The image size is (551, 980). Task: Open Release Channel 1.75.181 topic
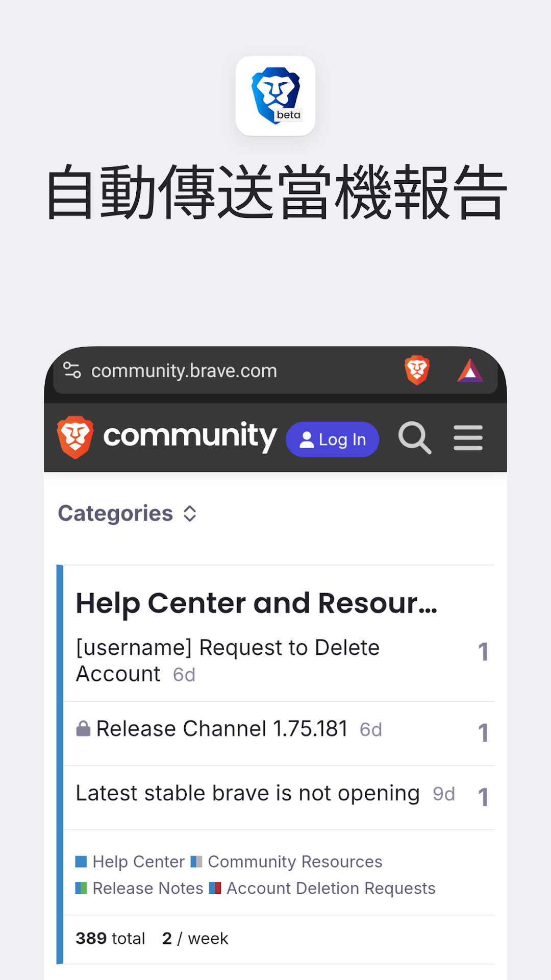pyautogui.click(x=222, y=728)
